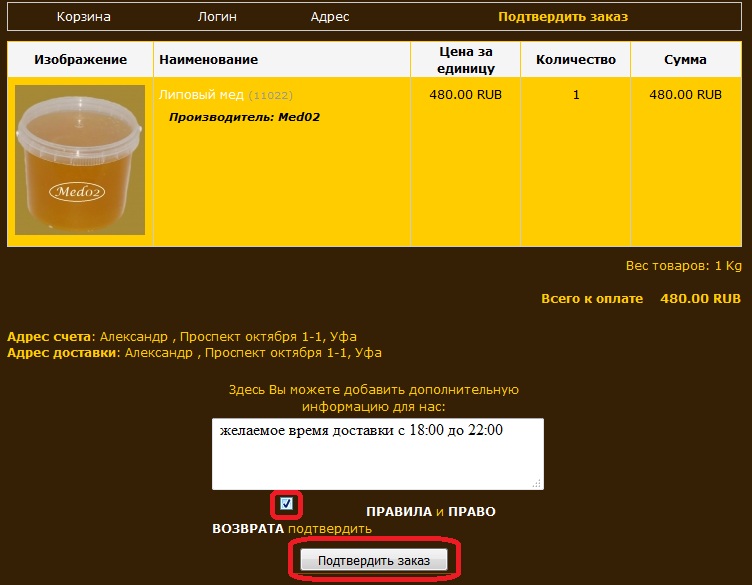Click the resize grip of the text area
752x585 pixels.
(x=537, y=484)
